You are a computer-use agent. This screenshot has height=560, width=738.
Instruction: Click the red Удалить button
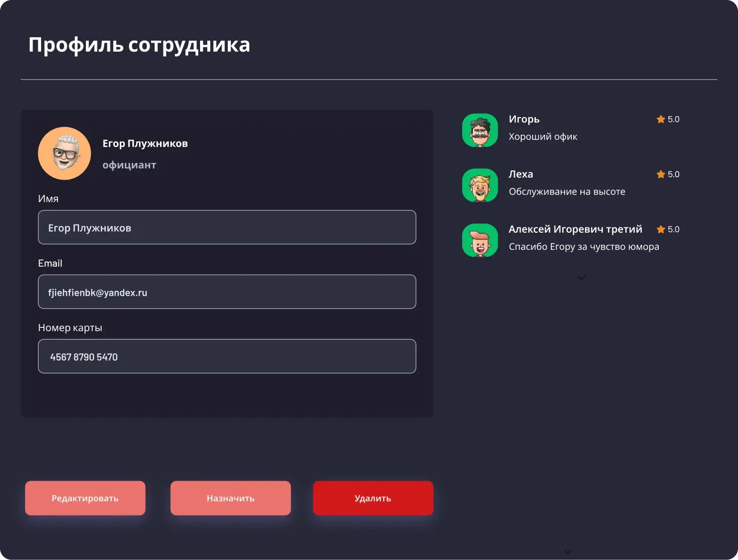[373, 498]
